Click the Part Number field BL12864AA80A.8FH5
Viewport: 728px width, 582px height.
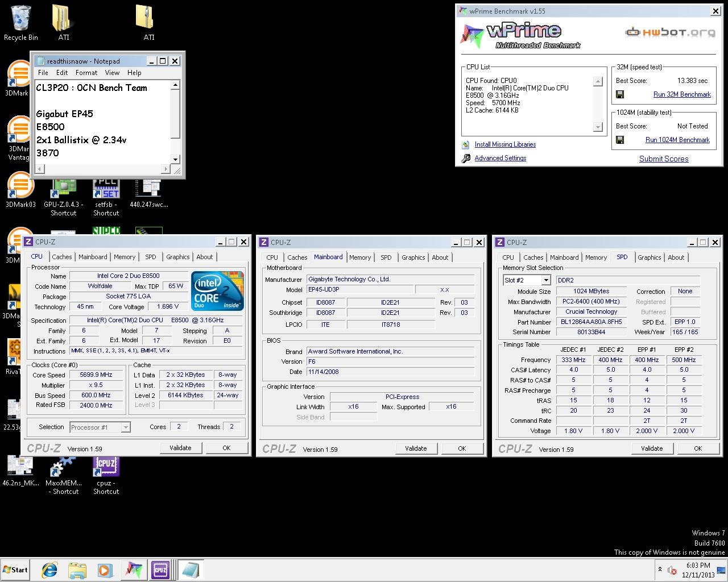591,322
